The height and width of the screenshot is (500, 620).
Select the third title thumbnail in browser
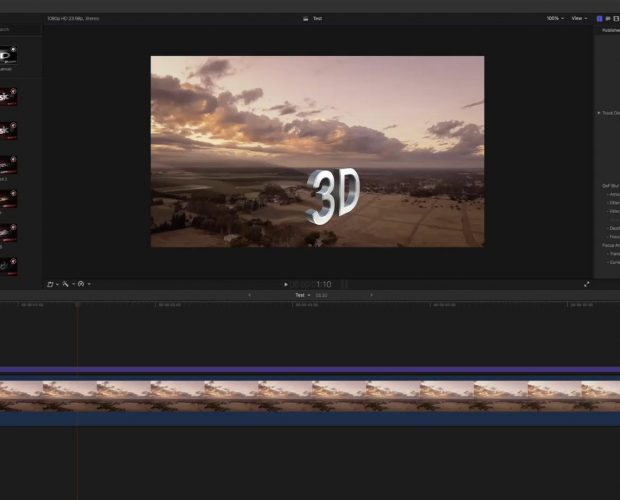tap(8, 131)
